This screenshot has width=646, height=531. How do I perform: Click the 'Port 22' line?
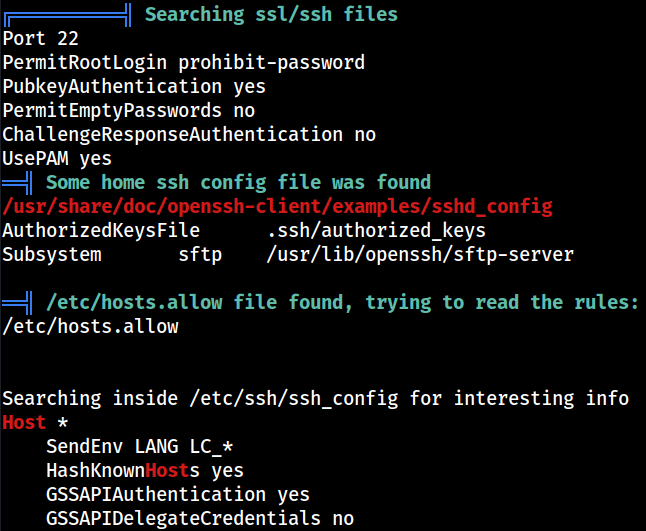[40, 39]
